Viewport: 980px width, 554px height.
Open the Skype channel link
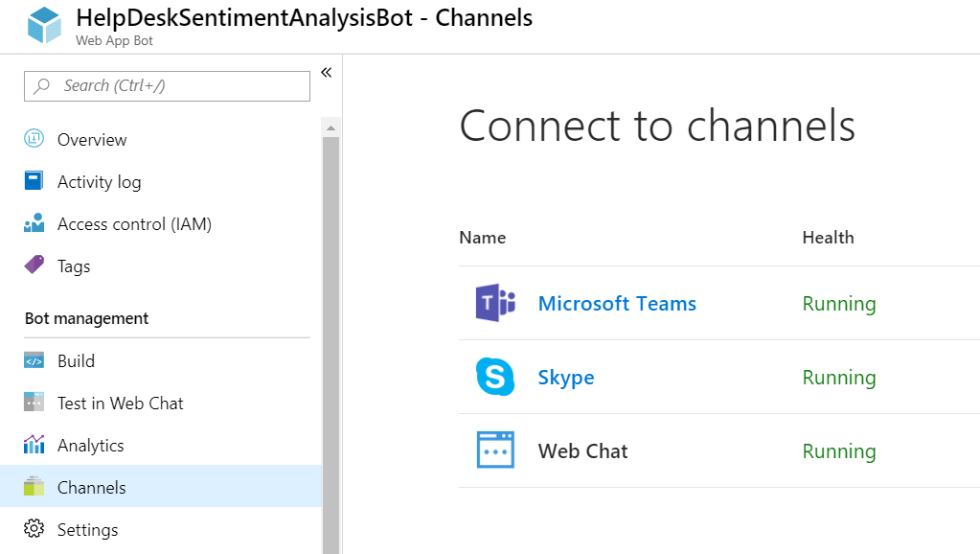(x=566, y=378)
